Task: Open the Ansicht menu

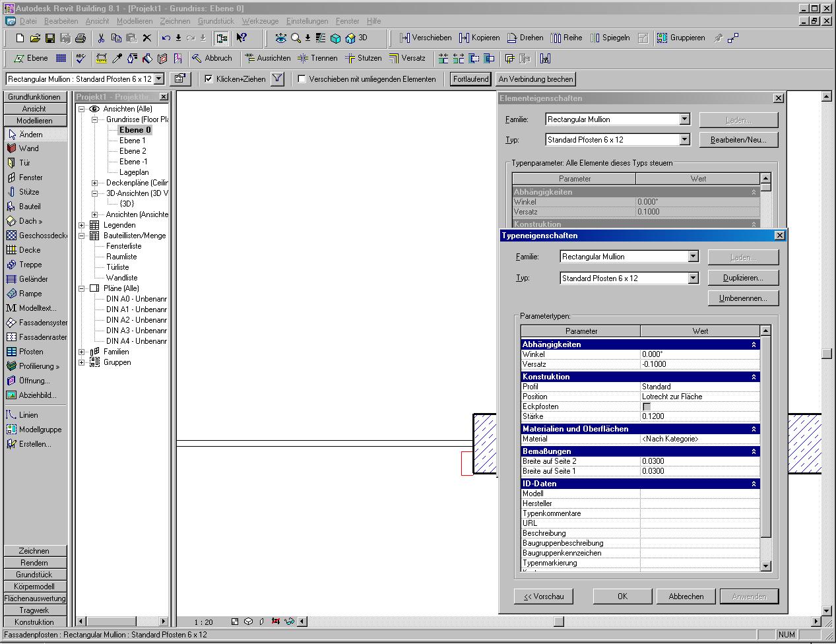Action: coord(97,21)
